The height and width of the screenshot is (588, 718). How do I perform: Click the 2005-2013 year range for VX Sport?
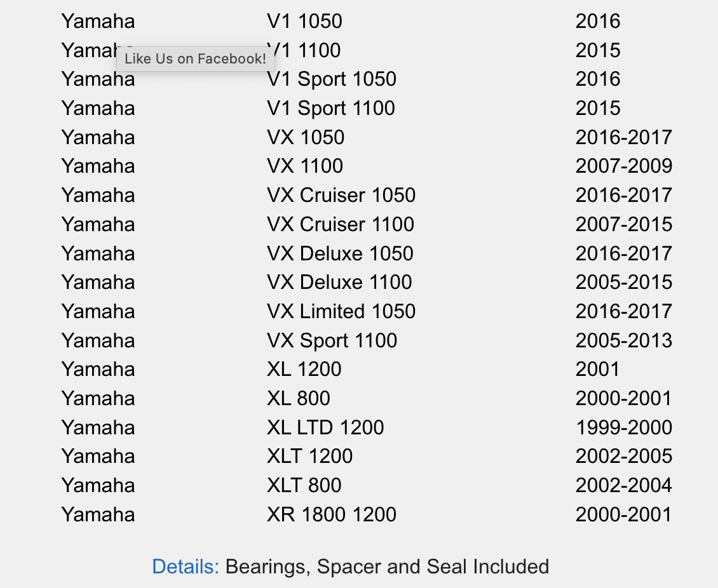point(624,340)
